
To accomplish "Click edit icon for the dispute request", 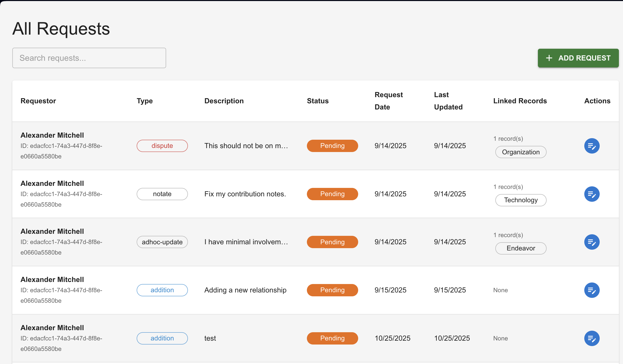I will tap(592, 146).
